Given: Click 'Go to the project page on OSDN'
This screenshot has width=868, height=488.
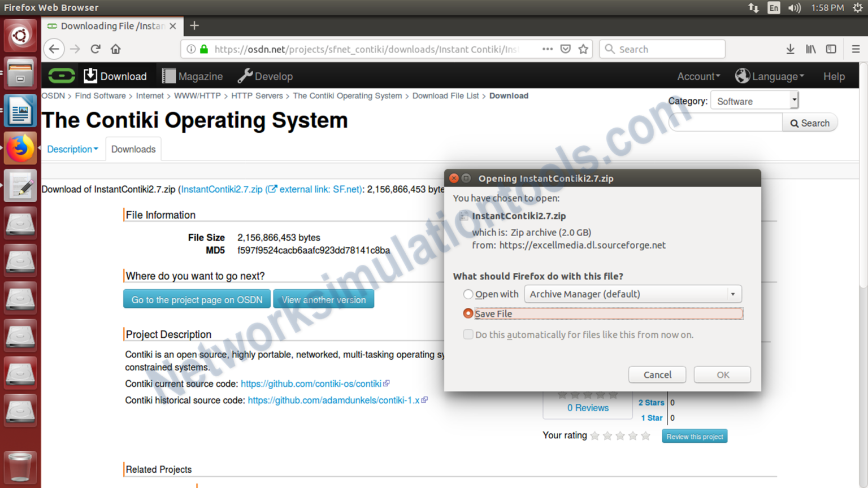Looking at the screenshot, I should pyautogui.click(x=197, y=299).
